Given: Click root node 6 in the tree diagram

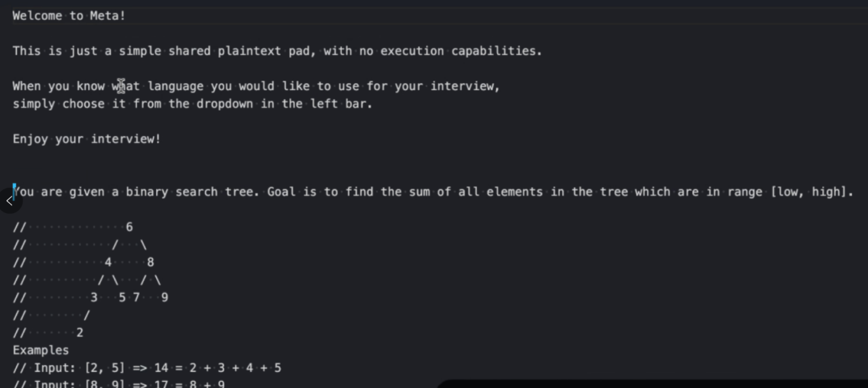Looking at the screenshot, I should pyautogui.click(x=129, y=227).
